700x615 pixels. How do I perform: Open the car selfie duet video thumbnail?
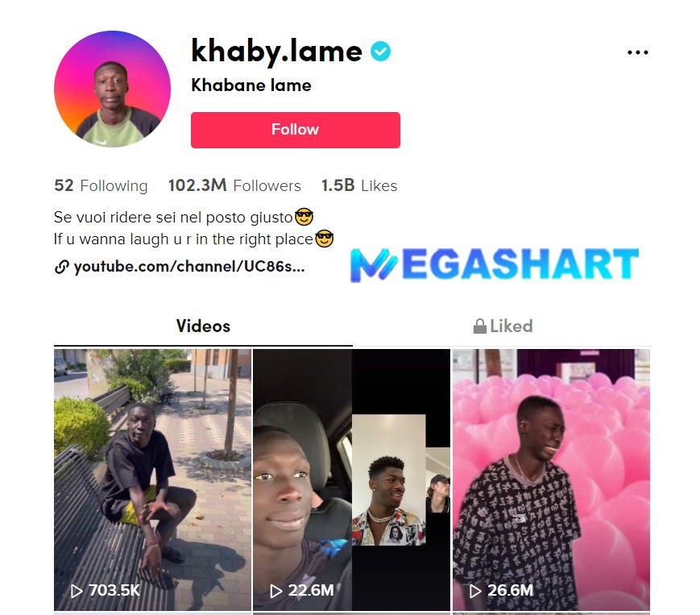click(x=351, y=480)
